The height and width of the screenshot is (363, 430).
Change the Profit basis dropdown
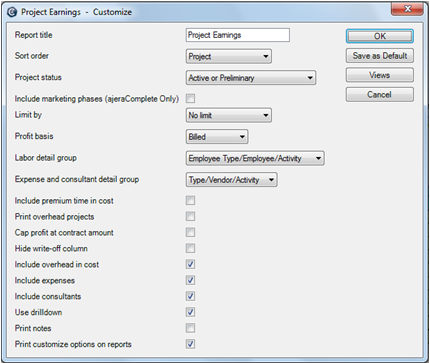click(217, 137)
